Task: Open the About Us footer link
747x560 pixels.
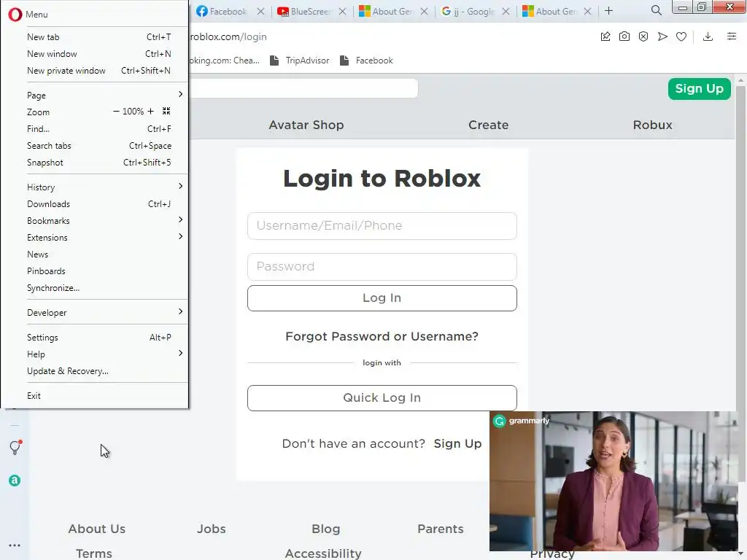Action: (97, 529)
